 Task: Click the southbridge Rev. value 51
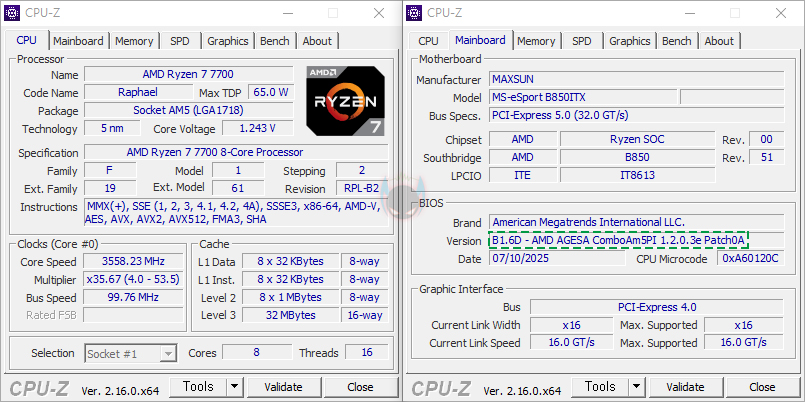coord(766,157)
